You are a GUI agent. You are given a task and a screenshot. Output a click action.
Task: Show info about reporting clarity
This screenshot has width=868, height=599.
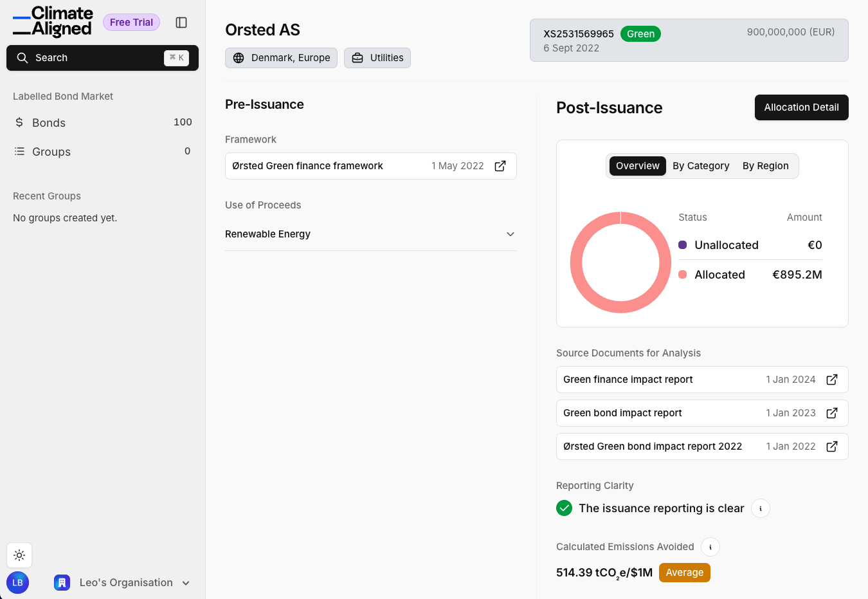coord(761,508)
